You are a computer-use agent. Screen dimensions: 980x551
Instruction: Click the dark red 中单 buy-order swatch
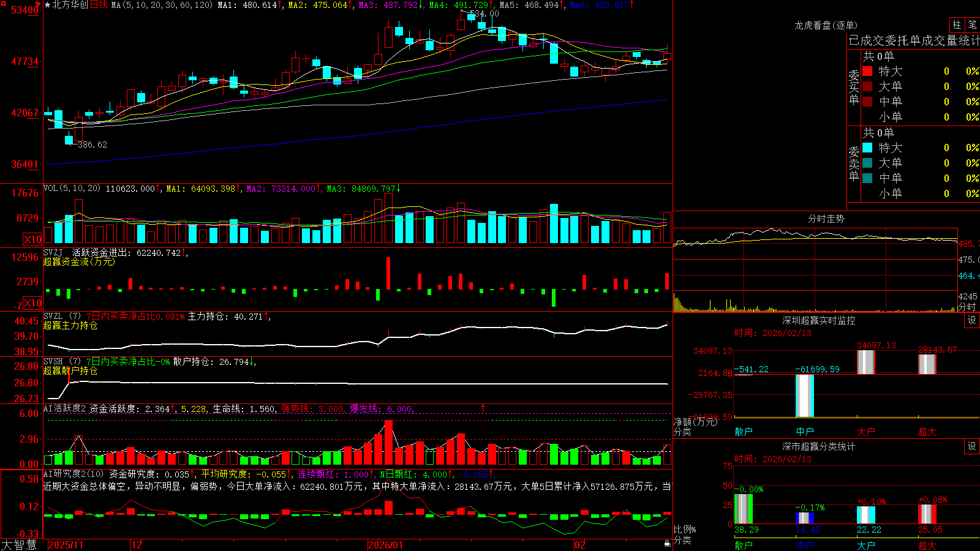867,102
